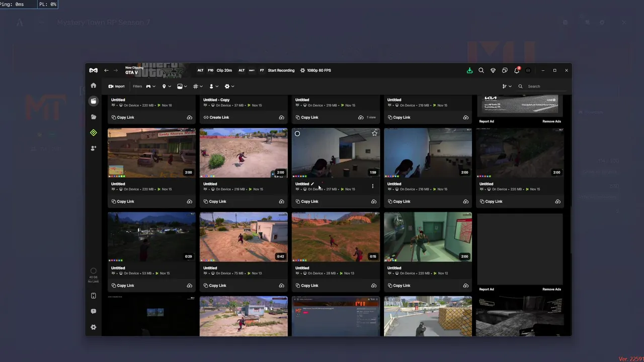Copy Link for the 217 MB clip
The width and height of the screenshot is (644, 362).
tap(307, 202)
